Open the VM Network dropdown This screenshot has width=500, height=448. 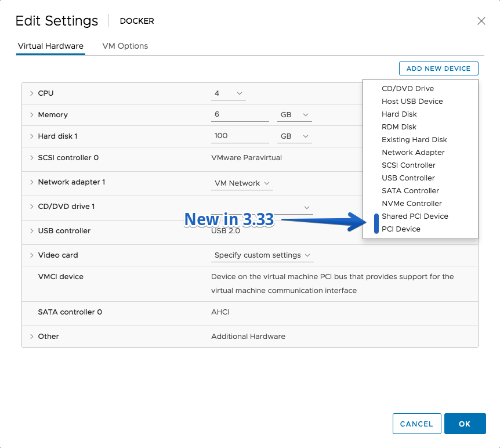pyautogui.click(x=242, y=183)
